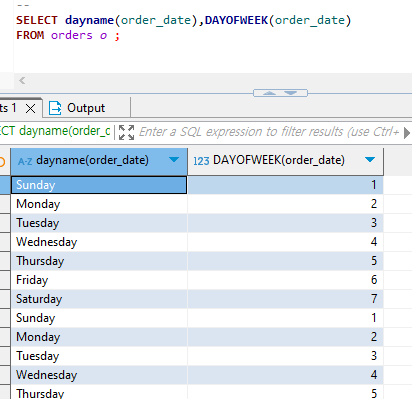
Task: Select the value 5 in first Thursday row
Action: (x=285, y=261)
